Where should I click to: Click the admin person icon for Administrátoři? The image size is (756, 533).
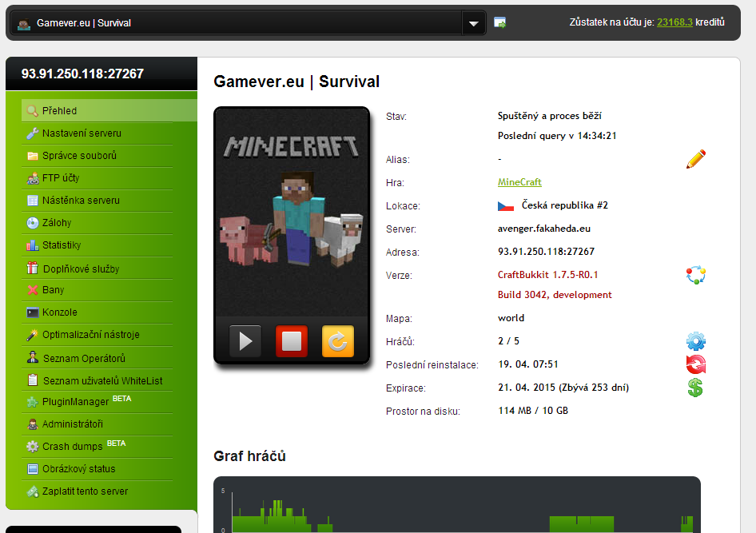click(32, 424)
